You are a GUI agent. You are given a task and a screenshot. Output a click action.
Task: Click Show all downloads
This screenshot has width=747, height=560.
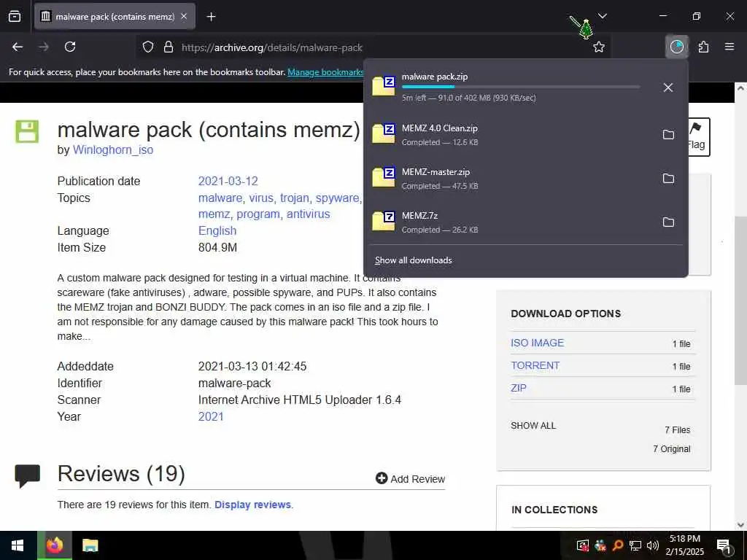tap(413, 260)
